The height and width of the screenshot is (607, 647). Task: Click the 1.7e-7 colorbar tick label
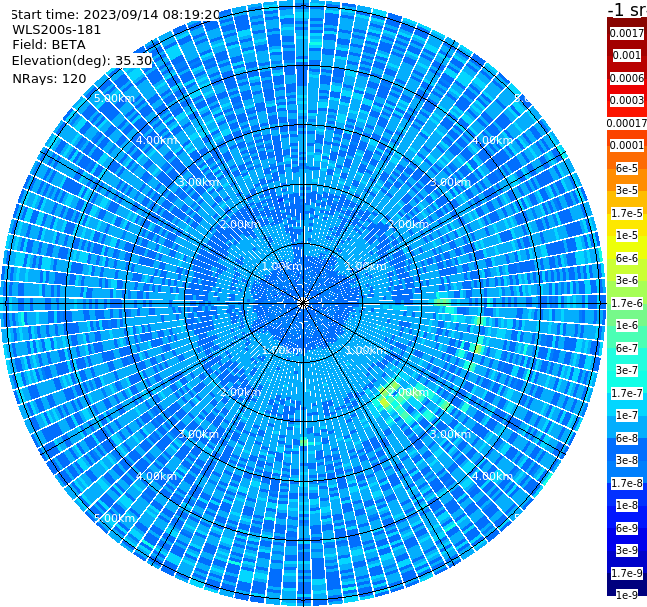coord(627,393)
